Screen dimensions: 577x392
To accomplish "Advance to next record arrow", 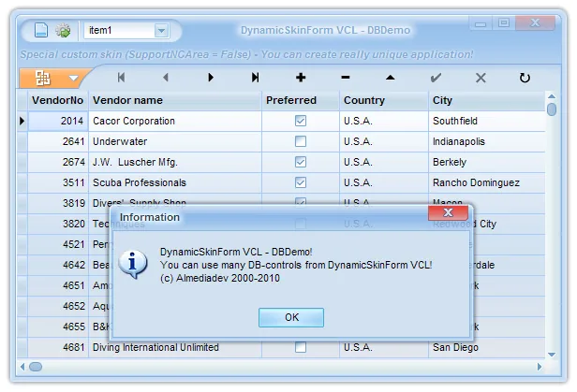I will tap(211, 78).
